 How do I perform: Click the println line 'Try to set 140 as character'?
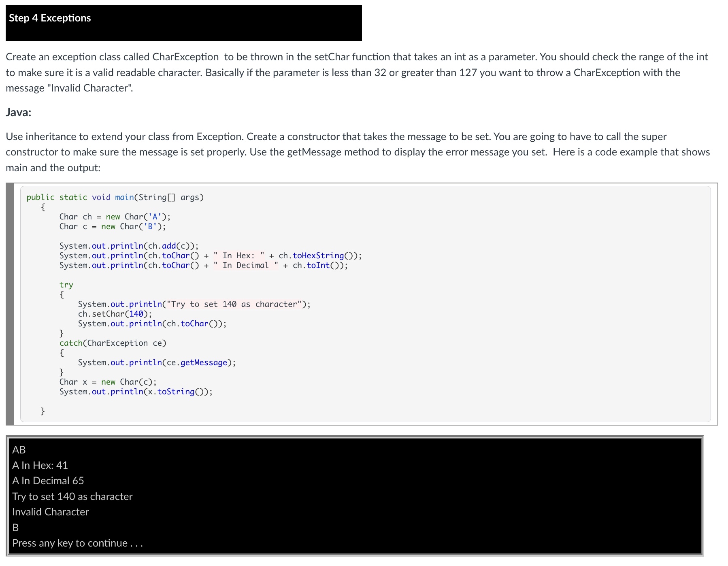(x=194, y=304)
